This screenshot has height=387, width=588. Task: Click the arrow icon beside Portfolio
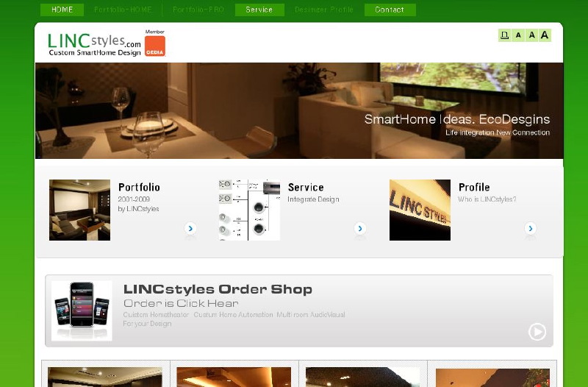pyautogui.click(x=190, y=228)
